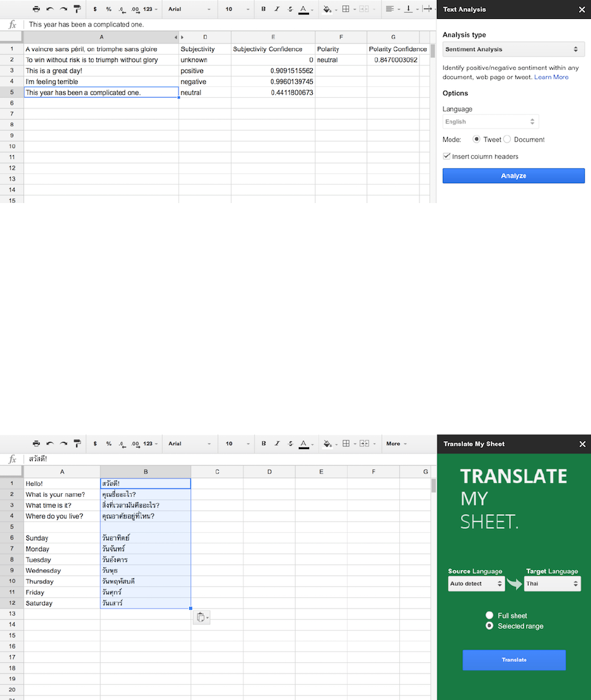Select the column B header in the Translate sheet

point(146,472)
